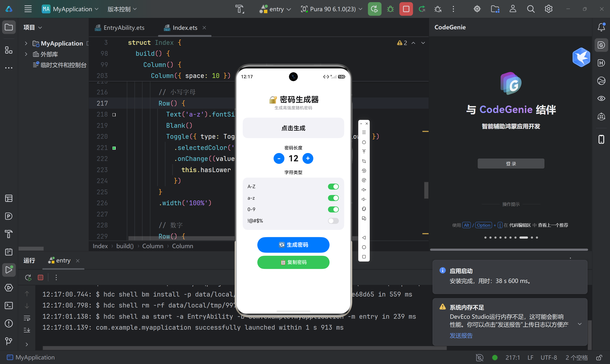This screenshot has width=610, height=364.
Task: Enable the !@#$% special characters switch
Action: tap(333, 221)
